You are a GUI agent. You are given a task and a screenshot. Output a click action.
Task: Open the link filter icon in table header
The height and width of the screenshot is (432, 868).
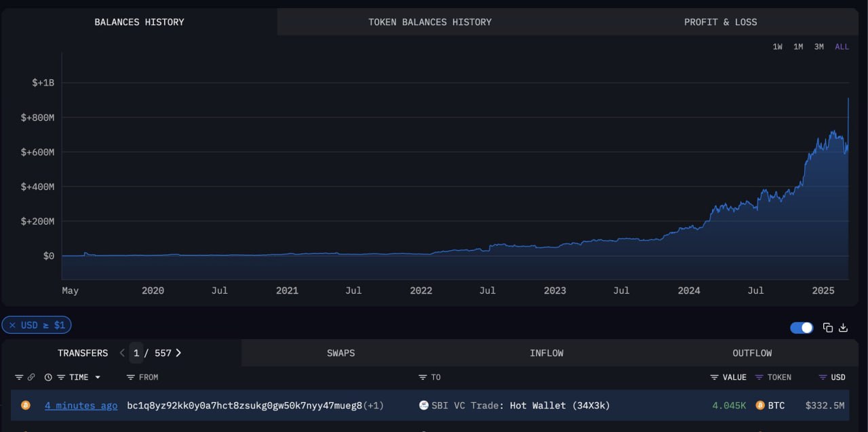(32, 378)
